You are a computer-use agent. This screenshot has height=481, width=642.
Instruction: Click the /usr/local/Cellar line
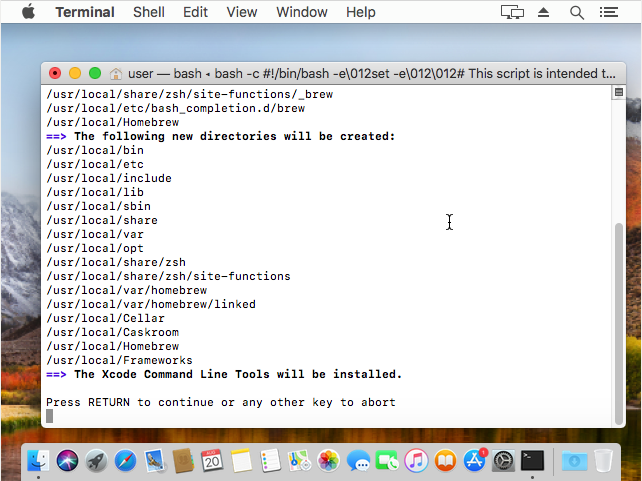pyautogui.click(x=105, y=318)
